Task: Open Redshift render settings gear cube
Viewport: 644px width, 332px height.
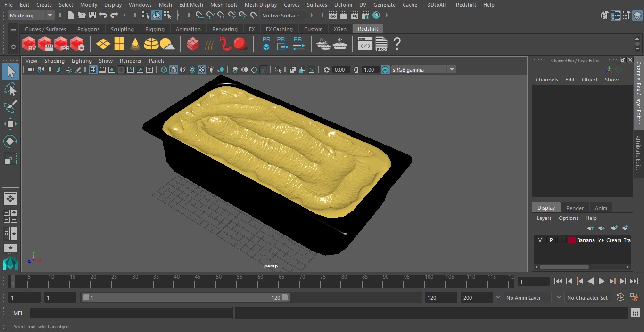Action: [77, 44]
